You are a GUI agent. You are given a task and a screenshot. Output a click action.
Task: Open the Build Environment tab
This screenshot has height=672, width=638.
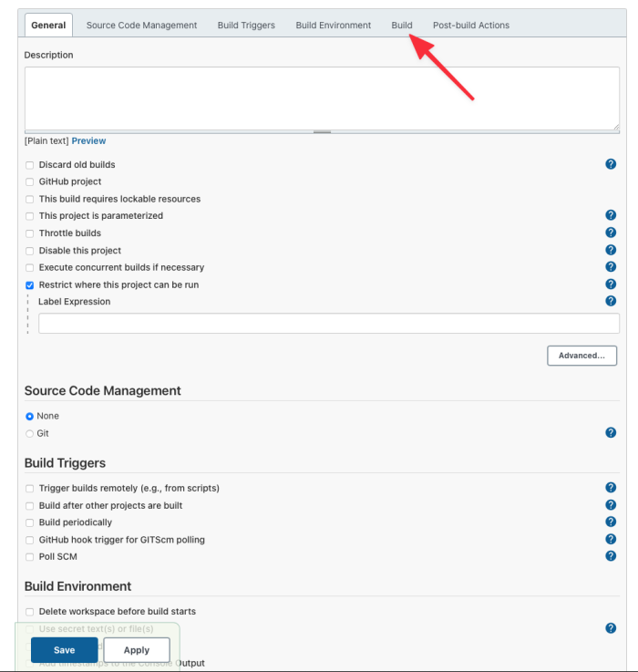[x=334, y=26]
